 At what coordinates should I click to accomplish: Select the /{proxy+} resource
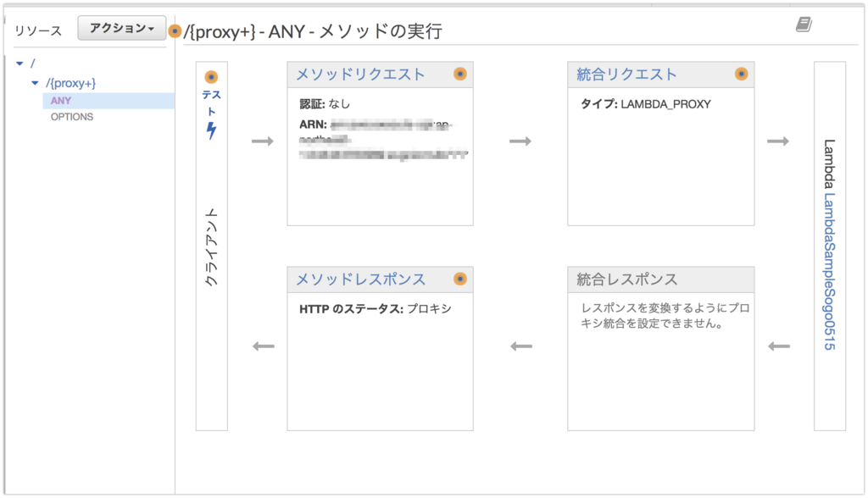[71, 83]
